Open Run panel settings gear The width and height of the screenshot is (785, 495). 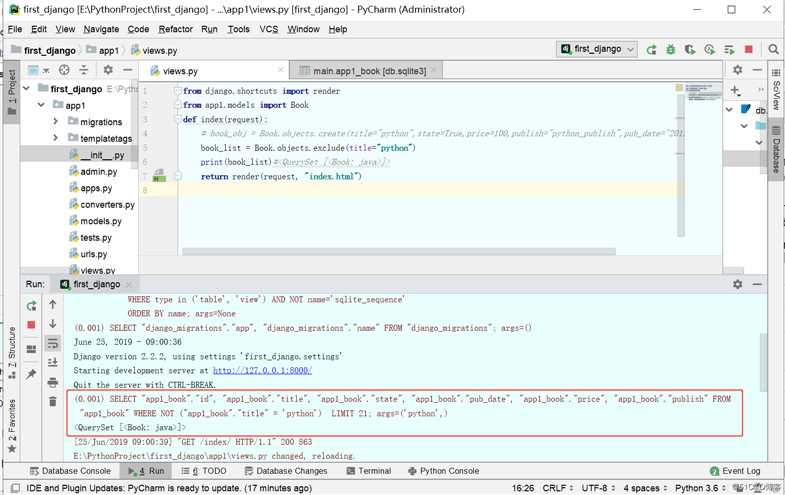tap(737, 284)
